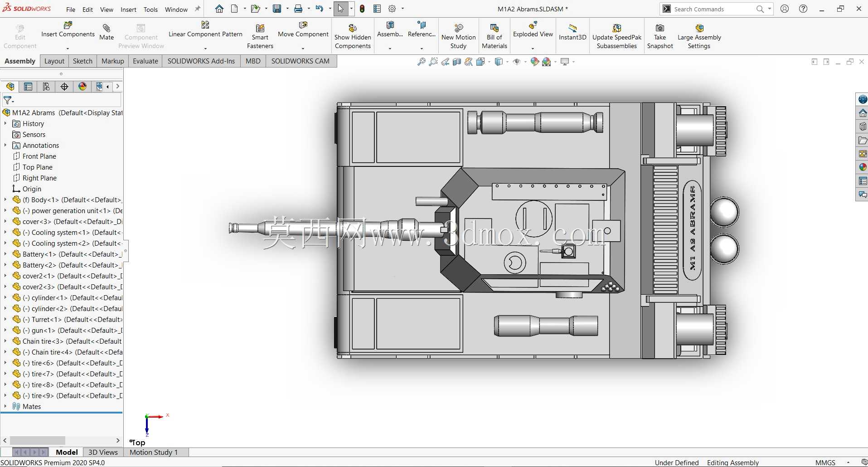Create a new document with the New icon
868x467 pixels.
click(234, 9)
